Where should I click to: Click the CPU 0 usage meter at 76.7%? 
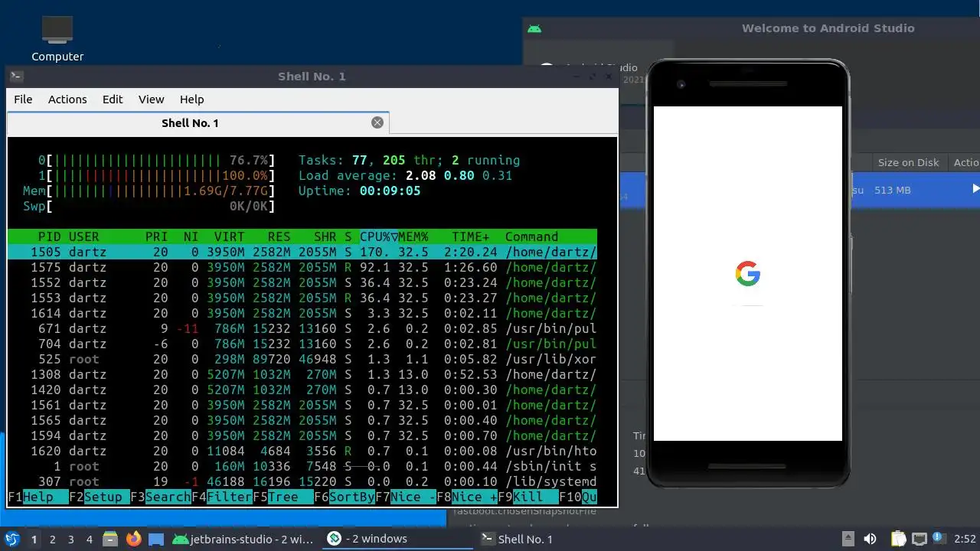[x=156, y=160]
